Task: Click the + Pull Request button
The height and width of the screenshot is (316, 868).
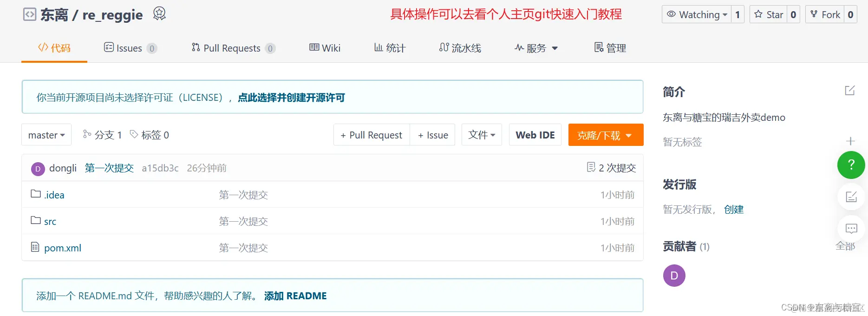Action: pyautogui.click(x=372, y=135)
